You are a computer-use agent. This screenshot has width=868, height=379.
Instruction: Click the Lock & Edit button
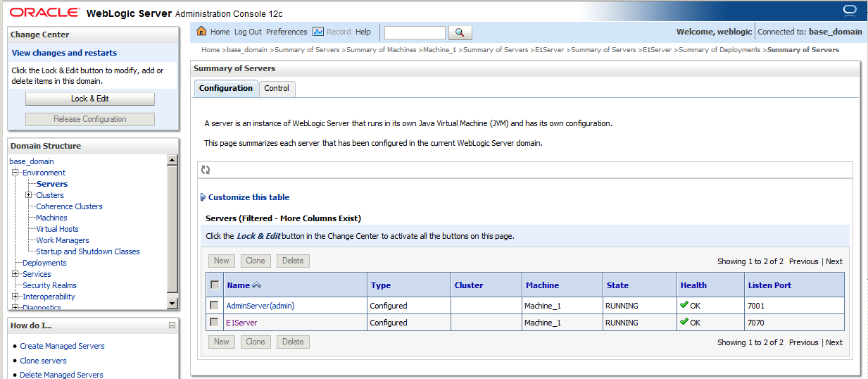click(x=89, y=99)
